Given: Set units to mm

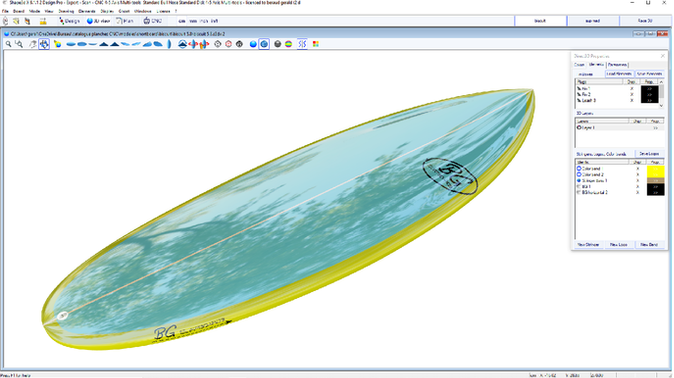Looking at the screenshot, I should coord(193,21).
